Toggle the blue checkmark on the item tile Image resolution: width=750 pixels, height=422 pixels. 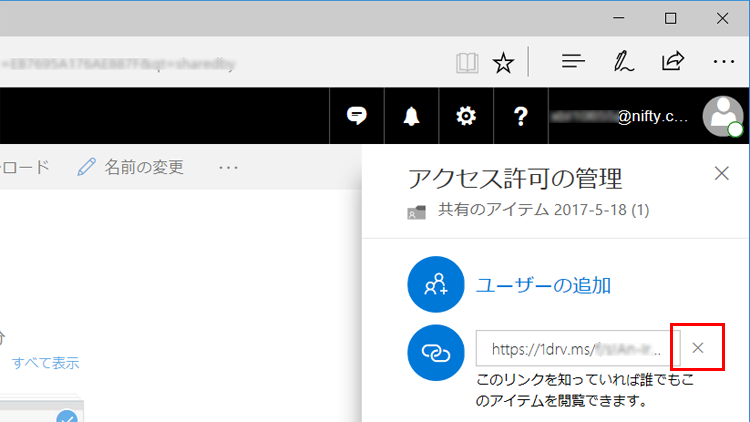[67, 417]
